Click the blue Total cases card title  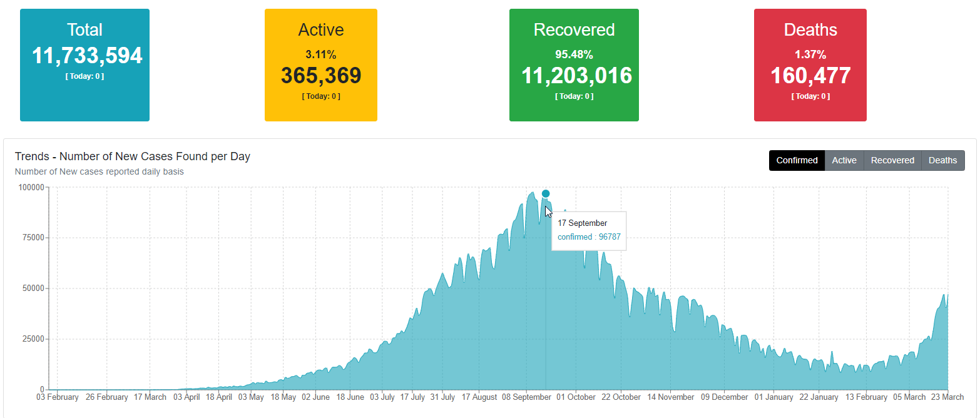(x=84, y=29)
